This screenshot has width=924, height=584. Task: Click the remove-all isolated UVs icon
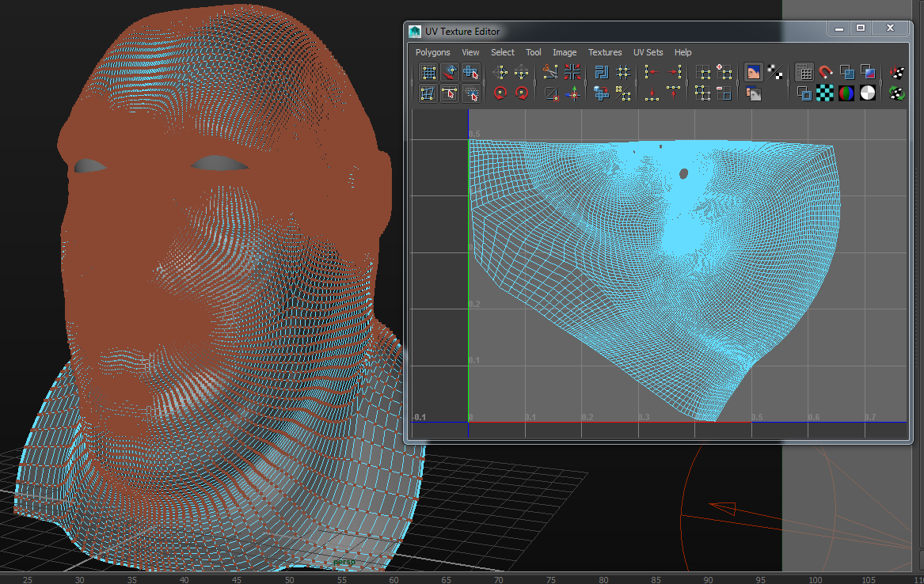coord(702,93)
